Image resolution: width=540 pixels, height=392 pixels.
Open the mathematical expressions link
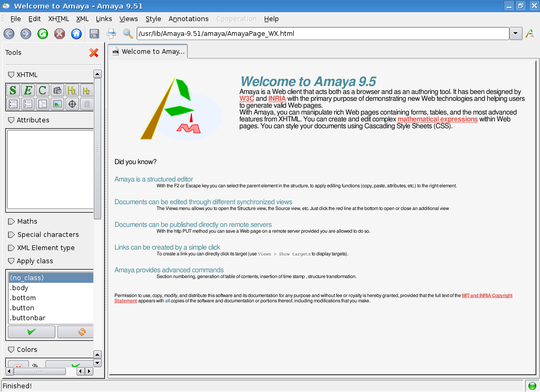tap(437, 119)
